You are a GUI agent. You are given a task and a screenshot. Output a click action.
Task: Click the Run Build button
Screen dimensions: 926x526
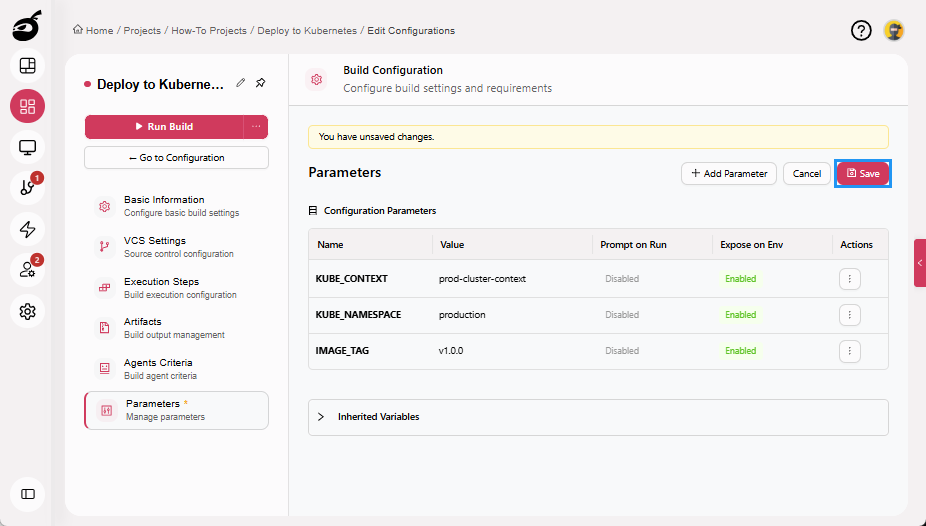[x=164, y=126]
